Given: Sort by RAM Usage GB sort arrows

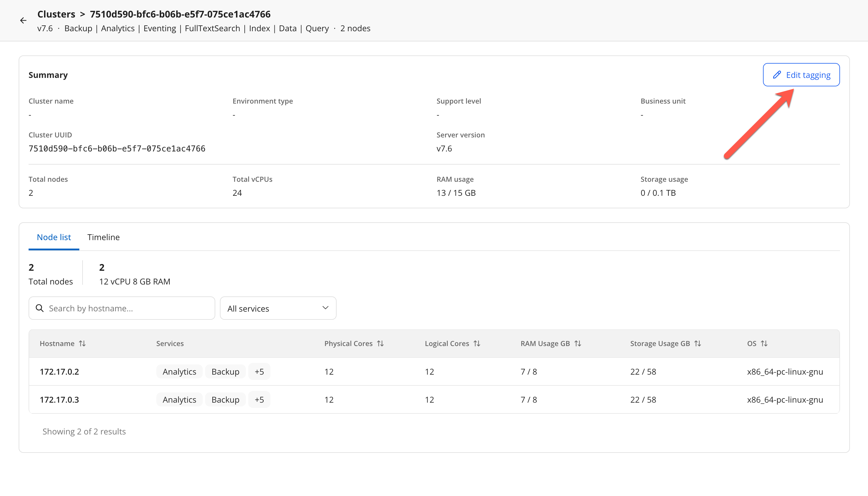Looking at the screenshot, I should click(x=577, y=343).
